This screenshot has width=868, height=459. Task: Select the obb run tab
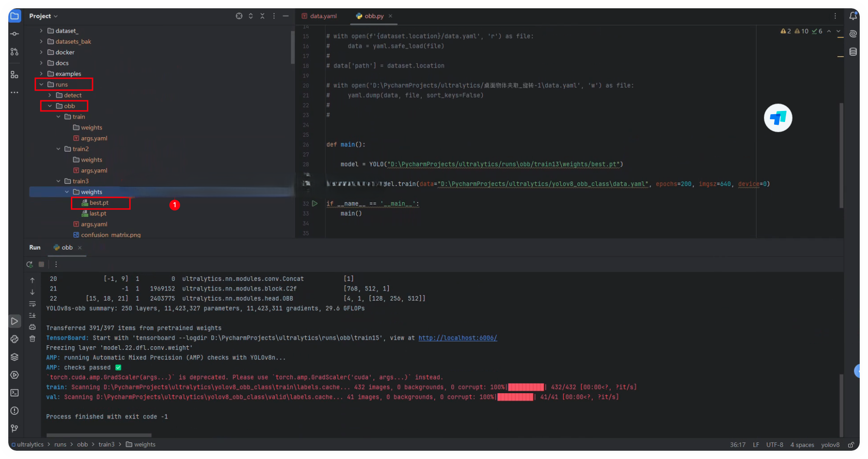pyautogui.click(x=63, y=248)
